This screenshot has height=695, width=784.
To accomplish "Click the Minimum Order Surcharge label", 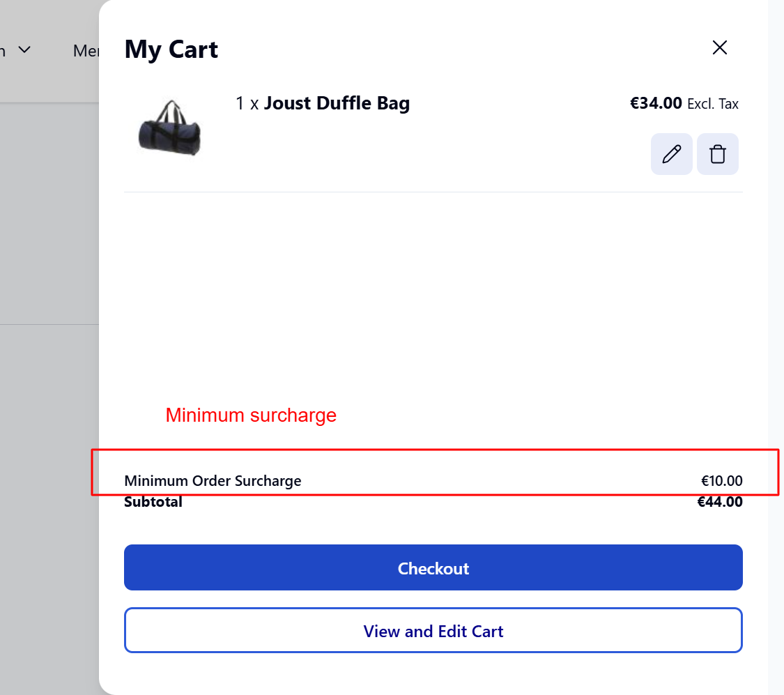I will coord(213,481).
